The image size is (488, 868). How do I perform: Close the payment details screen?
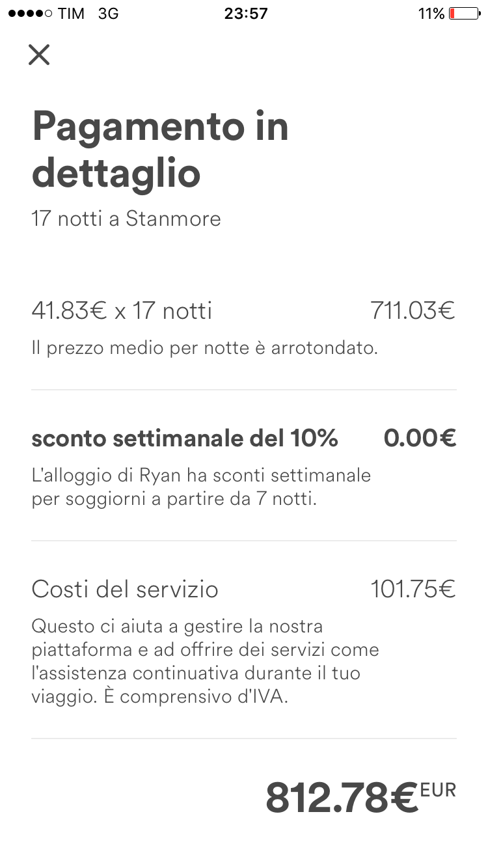[x=39, y=55]
